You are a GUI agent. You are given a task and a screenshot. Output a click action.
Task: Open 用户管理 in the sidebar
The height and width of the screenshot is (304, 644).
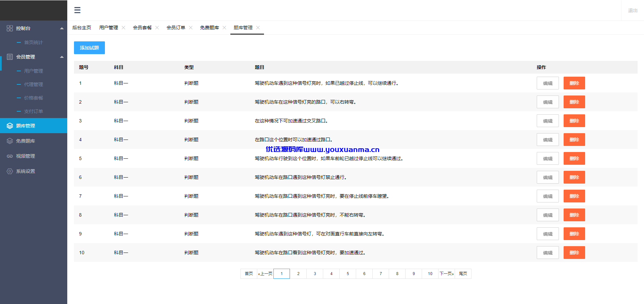coord(34,71)
